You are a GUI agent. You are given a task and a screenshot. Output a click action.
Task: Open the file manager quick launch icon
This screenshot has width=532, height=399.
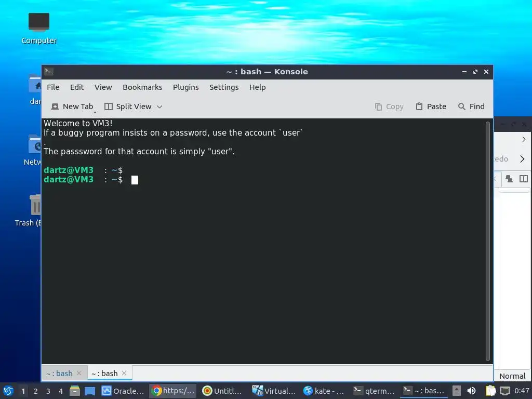[75, 391]
